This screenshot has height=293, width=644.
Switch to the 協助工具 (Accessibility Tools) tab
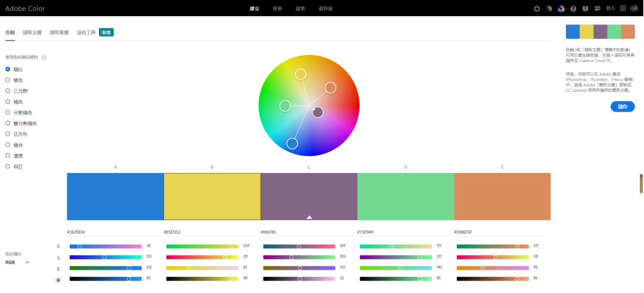pyautogui.click(x=86, y=32)
